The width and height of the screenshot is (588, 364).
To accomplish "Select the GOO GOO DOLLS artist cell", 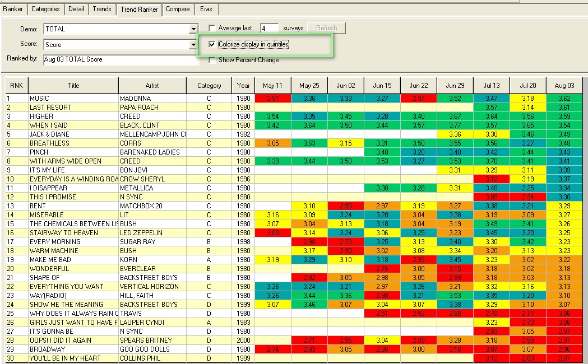I will 152,349.
